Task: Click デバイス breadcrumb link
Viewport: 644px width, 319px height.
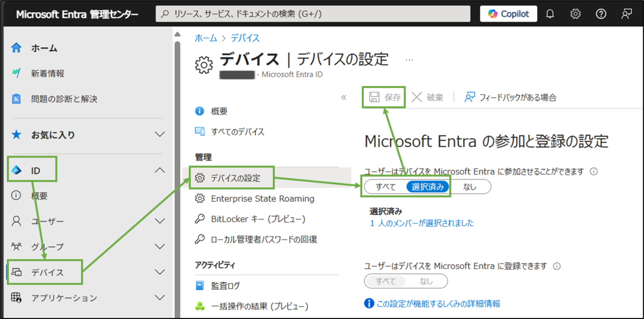Action: pos(245,38)
